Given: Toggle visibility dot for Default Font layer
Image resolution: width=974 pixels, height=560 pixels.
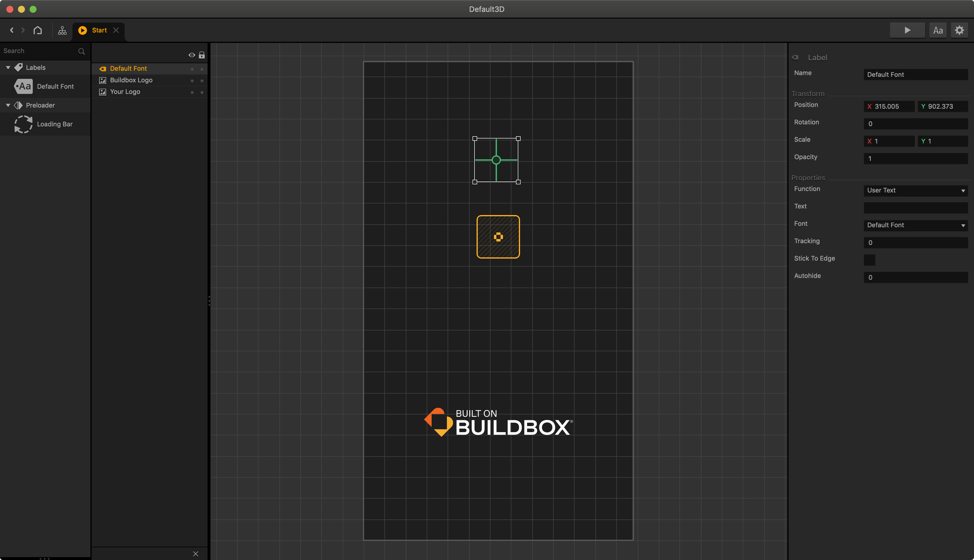Looking at the screenshot, I should pyautogui.click(x=192, y=69).
